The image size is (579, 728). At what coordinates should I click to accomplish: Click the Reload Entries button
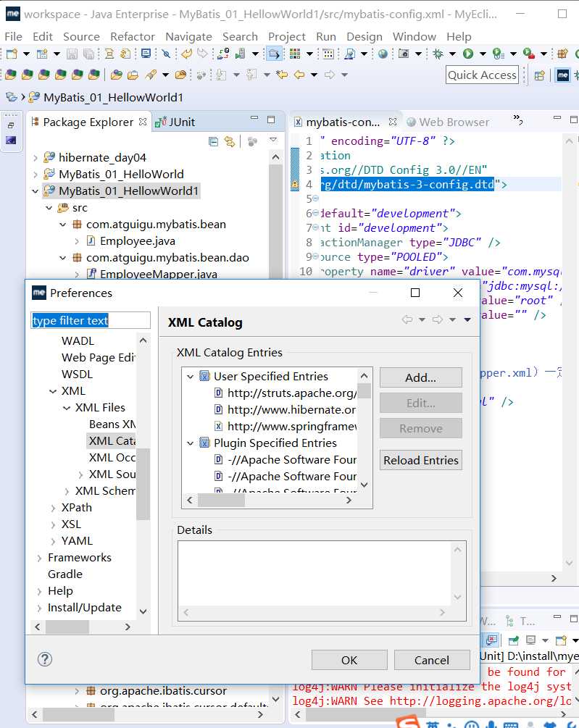(x=421, y=460)
